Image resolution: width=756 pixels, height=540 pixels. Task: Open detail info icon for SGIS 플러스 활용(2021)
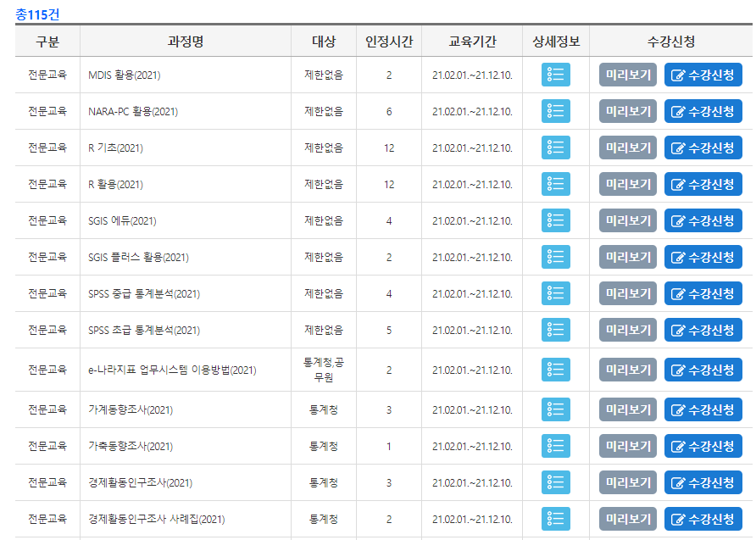tap(555, 257)
